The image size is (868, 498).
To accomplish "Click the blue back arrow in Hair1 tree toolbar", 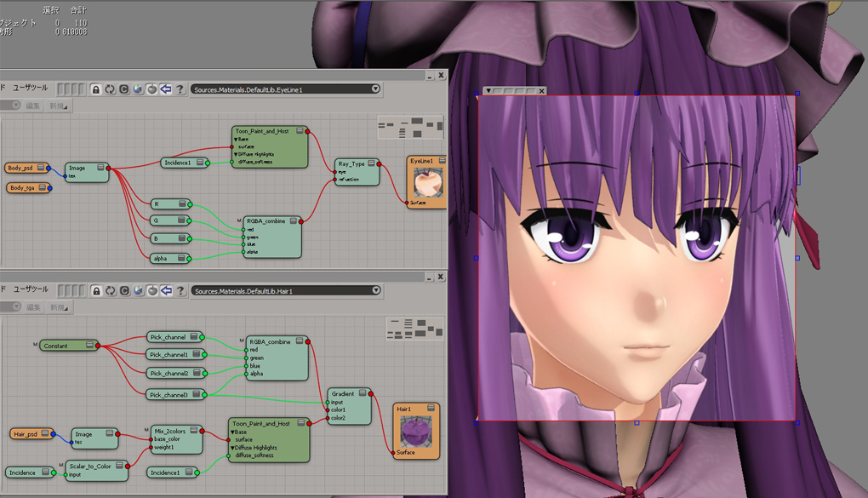I will point(166,291).
